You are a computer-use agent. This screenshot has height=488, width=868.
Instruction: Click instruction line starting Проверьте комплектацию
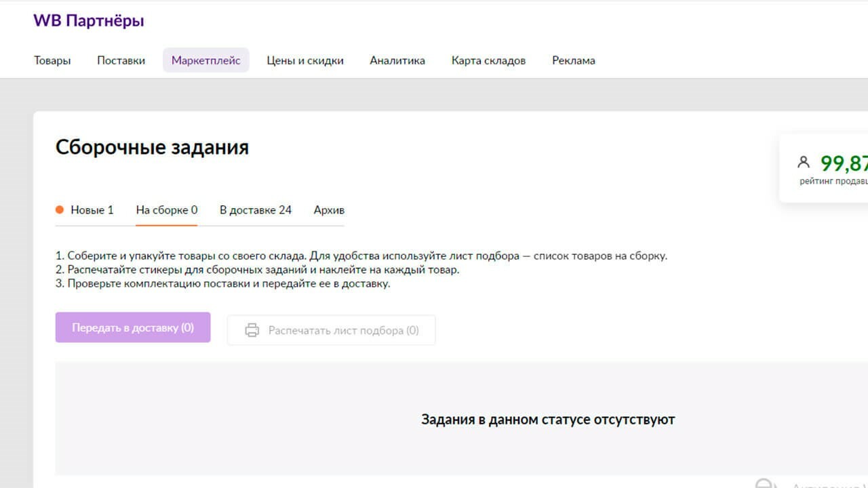[x=223, y=283]
